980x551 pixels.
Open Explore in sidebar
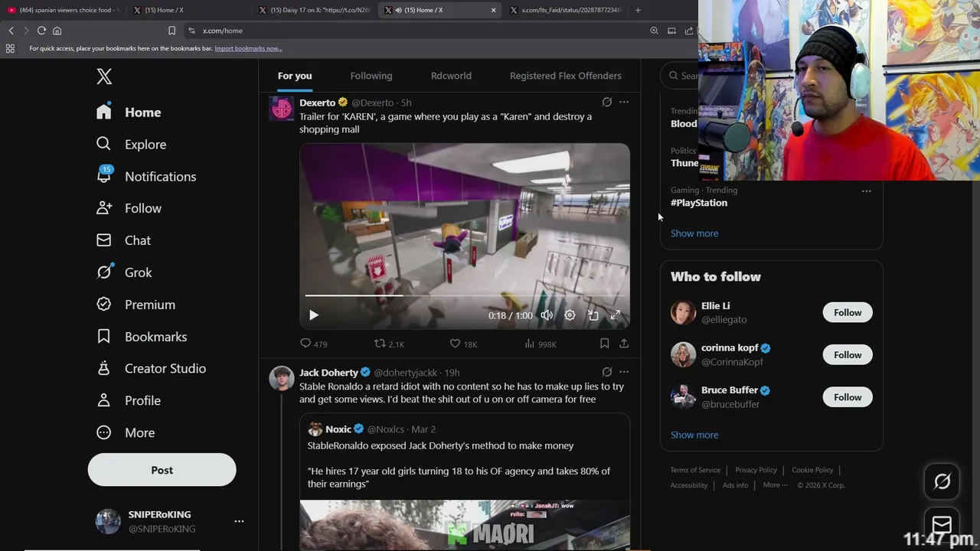[x=131, y=144]
